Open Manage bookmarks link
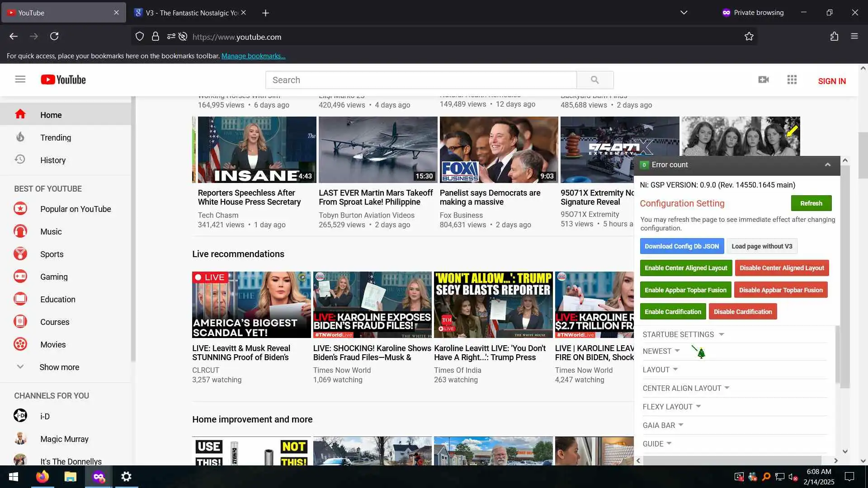Screen dimensions: 868x488 253,56
